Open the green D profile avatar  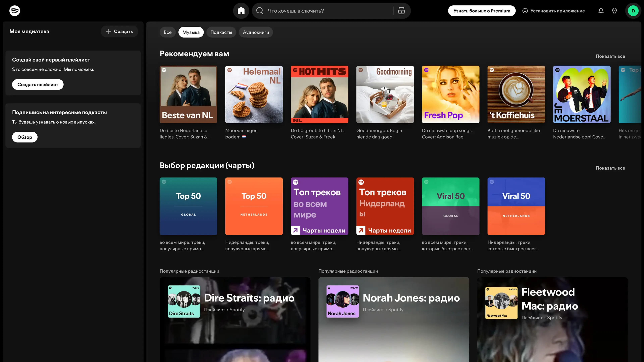point(633,11)
